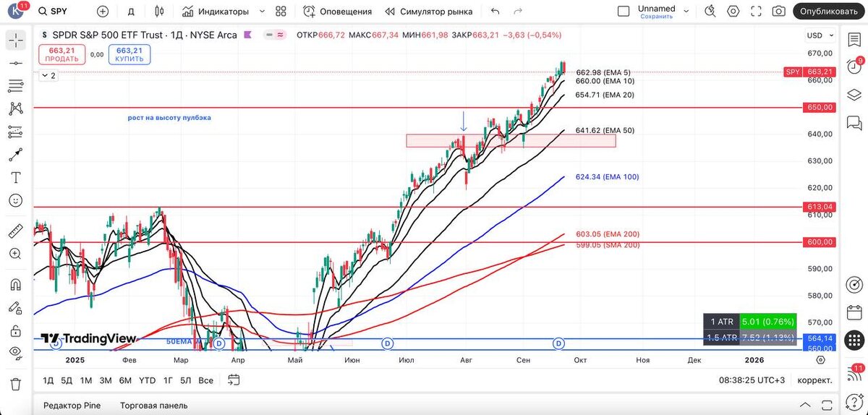Click the 663,21 ПРОДАТЬ sell button

[62, 54]
